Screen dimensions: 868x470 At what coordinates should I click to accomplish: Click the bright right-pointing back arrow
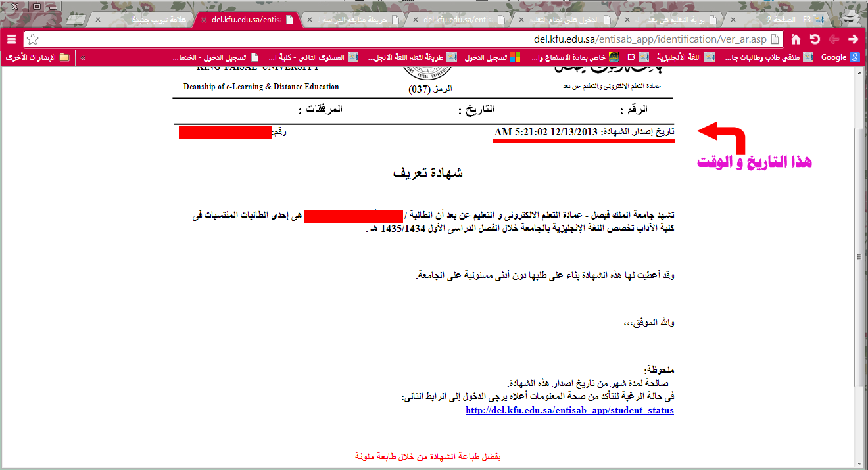[854, 39]
